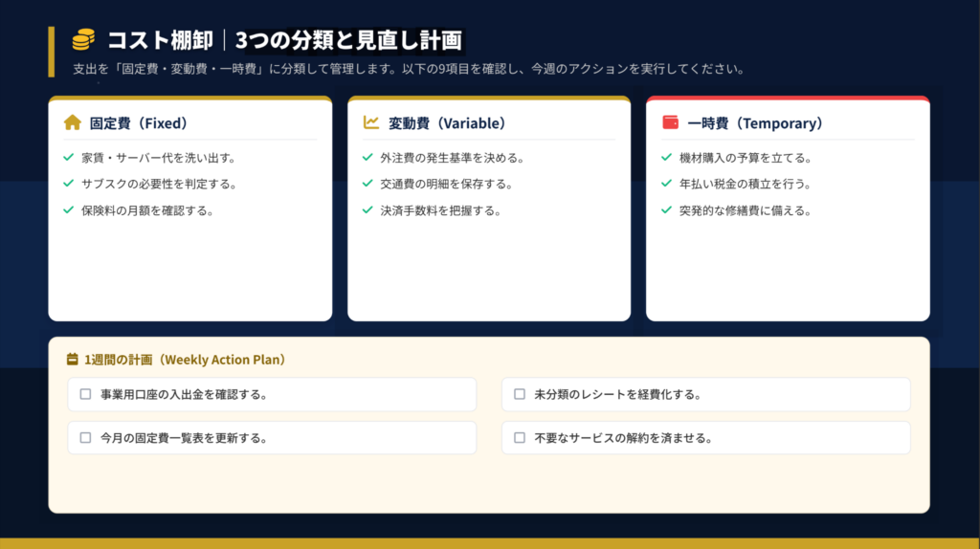
Task: Click the house icon beside 固定費
Action: coord(72,122)
